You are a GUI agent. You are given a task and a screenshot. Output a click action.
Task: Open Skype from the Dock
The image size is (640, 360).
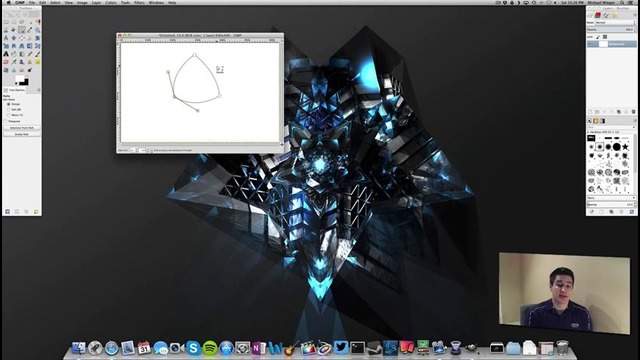point(193,348)
